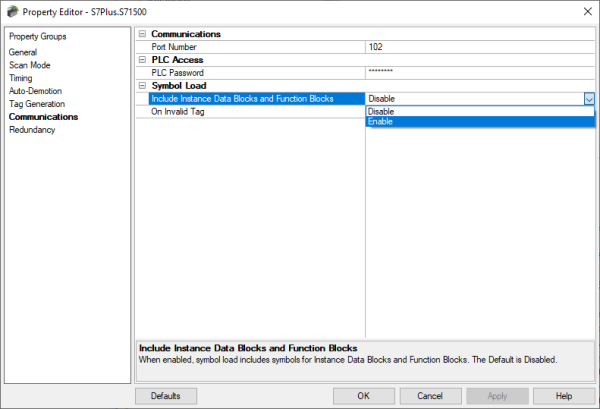Click the Cancel button
This screenshot has height=409, width=600.
[430, 396]
